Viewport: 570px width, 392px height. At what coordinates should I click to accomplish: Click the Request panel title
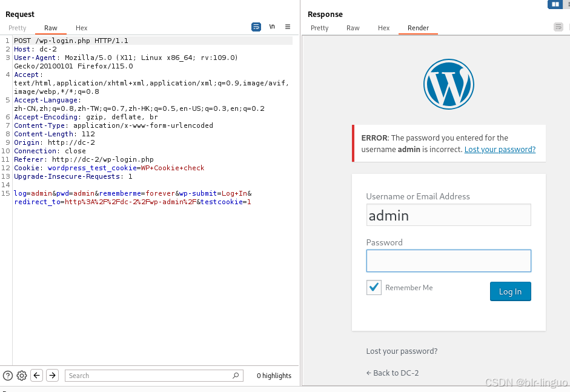(19, 14)
